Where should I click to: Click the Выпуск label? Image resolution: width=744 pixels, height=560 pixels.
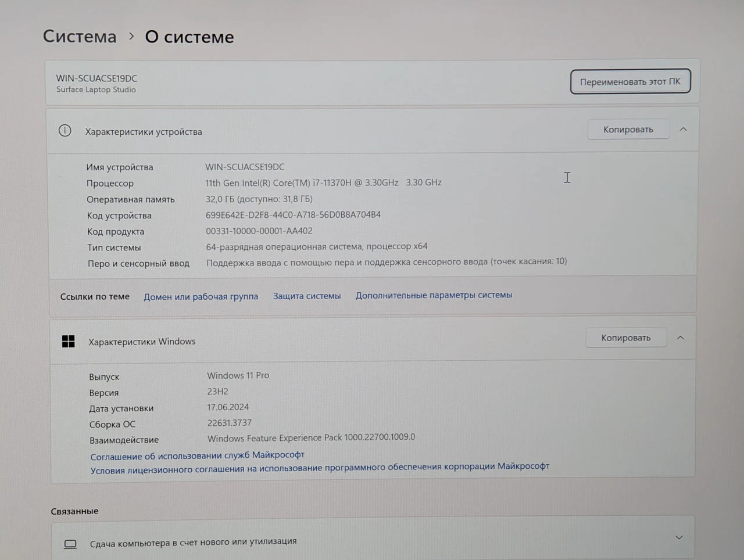click(x=104, y=377)
